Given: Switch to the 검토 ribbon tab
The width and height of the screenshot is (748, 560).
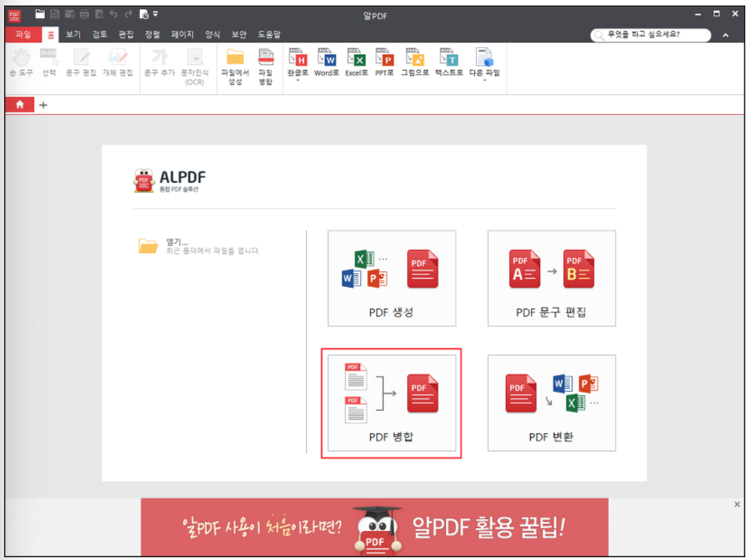Looking at the screenshot, I should pos(100,35).
